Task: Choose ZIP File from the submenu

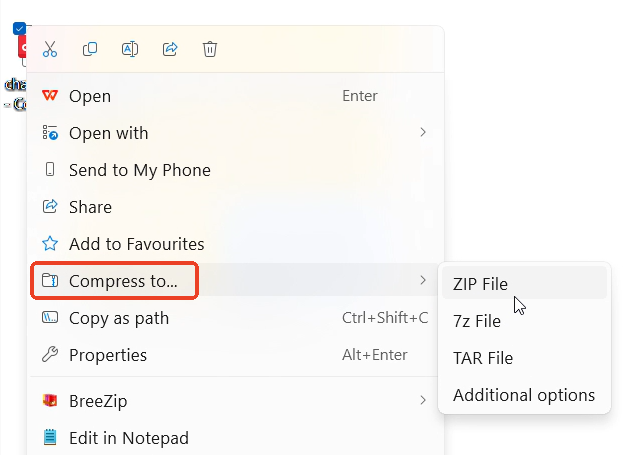Action: tap(480, 284)
